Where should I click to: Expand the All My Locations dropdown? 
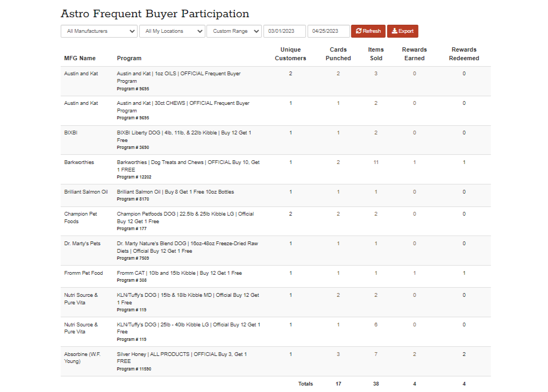pos(172,31)
